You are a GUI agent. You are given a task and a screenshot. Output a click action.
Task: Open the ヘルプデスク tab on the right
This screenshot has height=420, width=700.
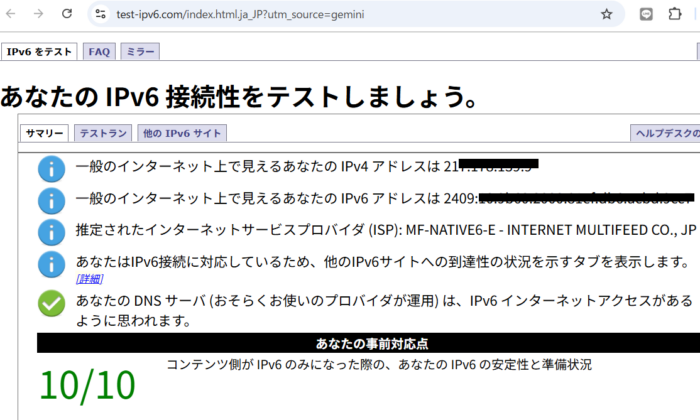tap(665, 133)
